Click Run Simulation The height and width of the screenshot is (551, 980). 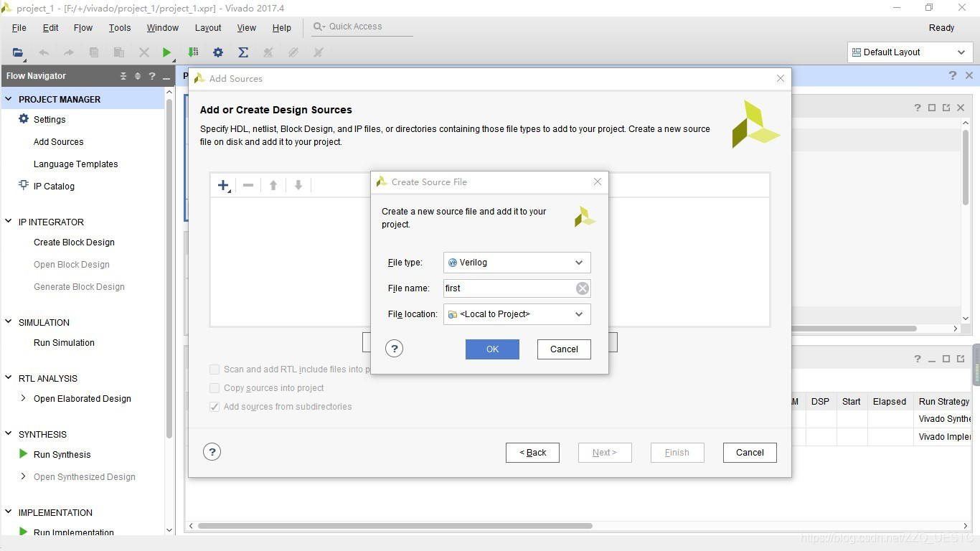click(64, 343)
